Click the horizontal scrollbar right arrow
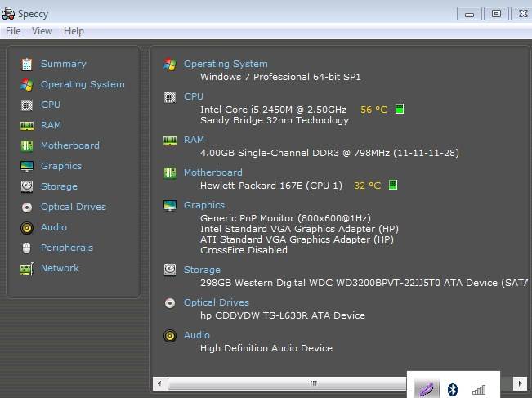The width and height of the screenshot is (532, 398). [x=520, y=383]
